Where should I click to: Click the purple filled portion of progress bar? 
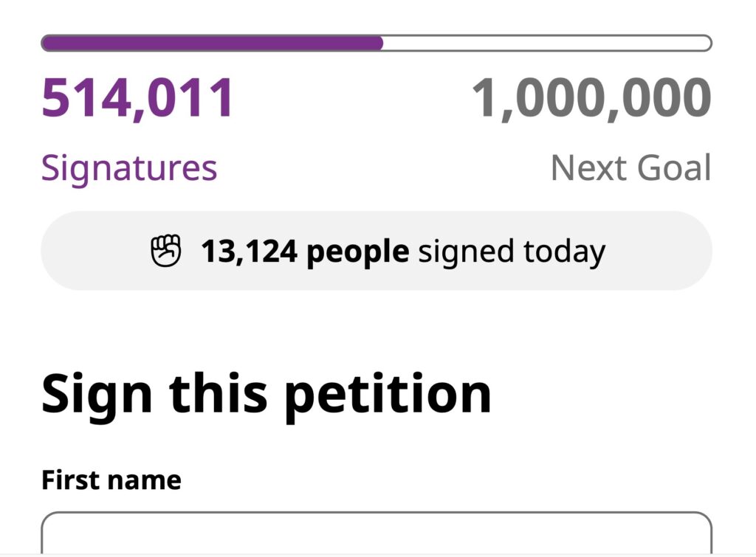tap(212, 43)
